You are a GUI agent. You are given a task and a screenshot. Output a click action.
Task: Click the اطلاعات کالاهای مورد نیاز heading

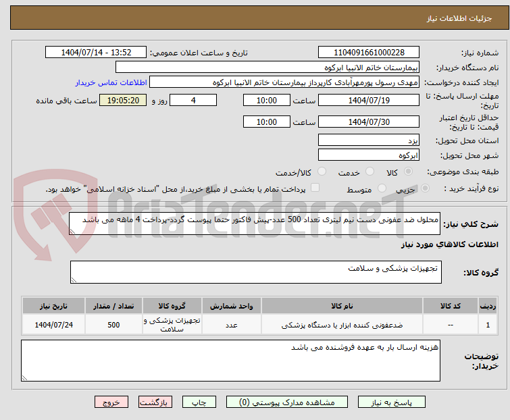tap(449, 244)
